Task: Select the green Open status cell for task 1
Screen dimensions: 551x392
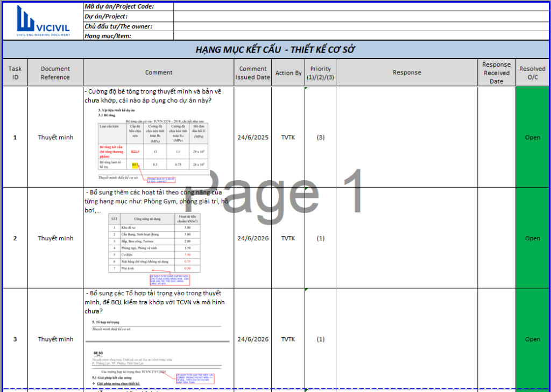Action: (x=532, y=137)
